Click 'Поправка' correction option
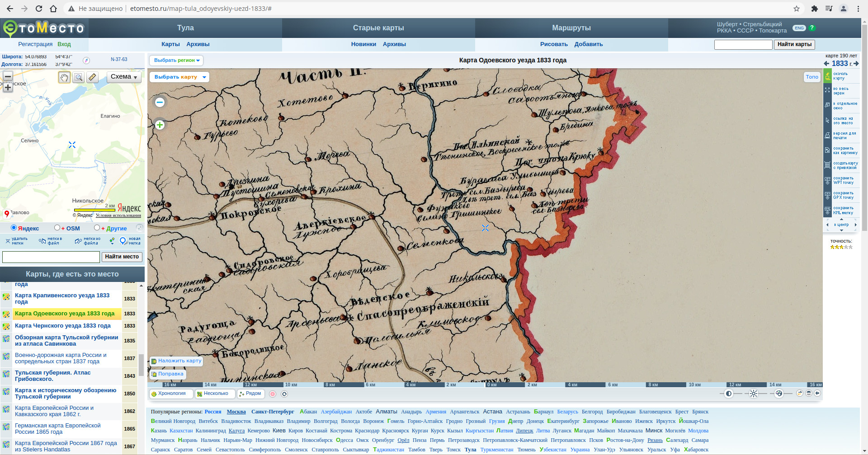This screenshot has height=455, width=868. pos(168,374)
